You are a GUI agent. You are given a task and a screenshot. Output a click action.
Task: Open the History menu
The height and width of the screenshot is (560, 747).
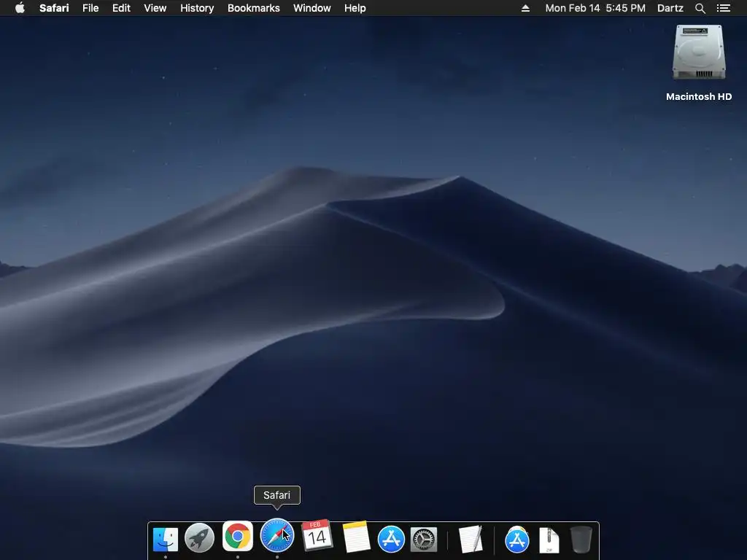point(197,8)
